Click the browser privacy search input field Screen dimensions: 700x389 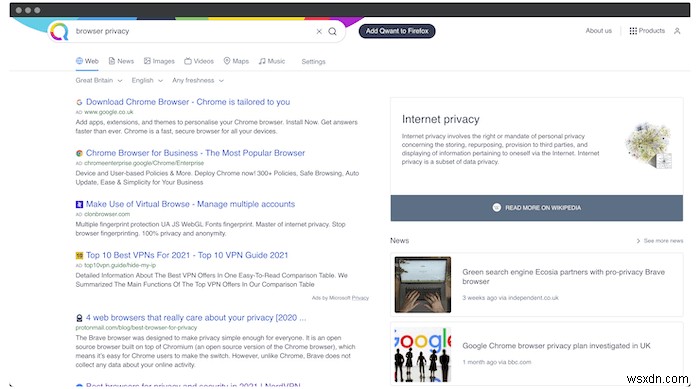pos(194,31)
